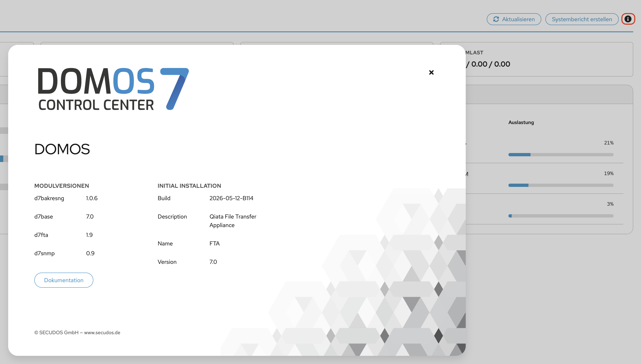Select the d7fta module name
Screen dimensions: 641x364
[x=41, y=235]
